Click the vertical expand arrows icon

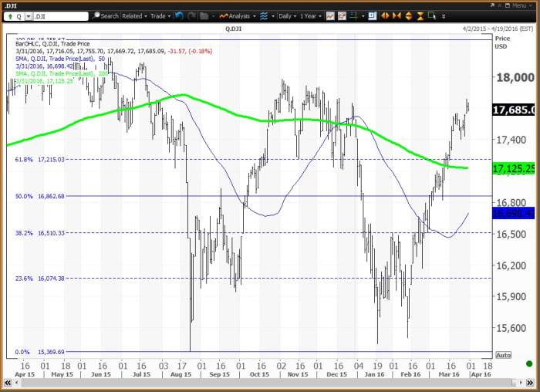point(408,16)
